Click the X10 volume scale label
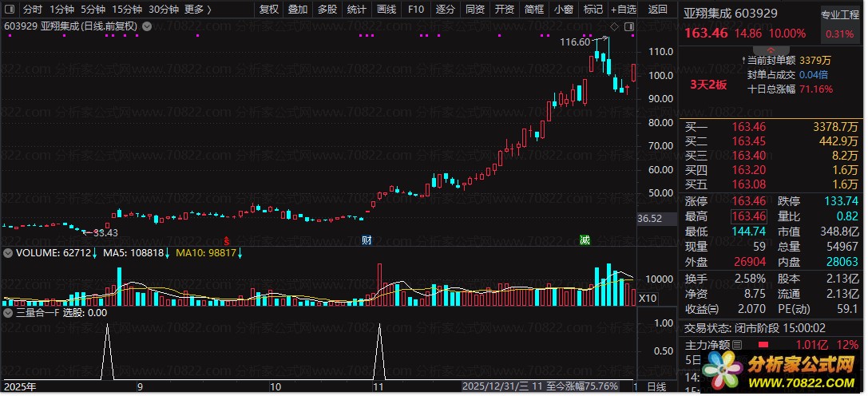The height and width of the screenshot is (396, 868). (x=648, y=298)
